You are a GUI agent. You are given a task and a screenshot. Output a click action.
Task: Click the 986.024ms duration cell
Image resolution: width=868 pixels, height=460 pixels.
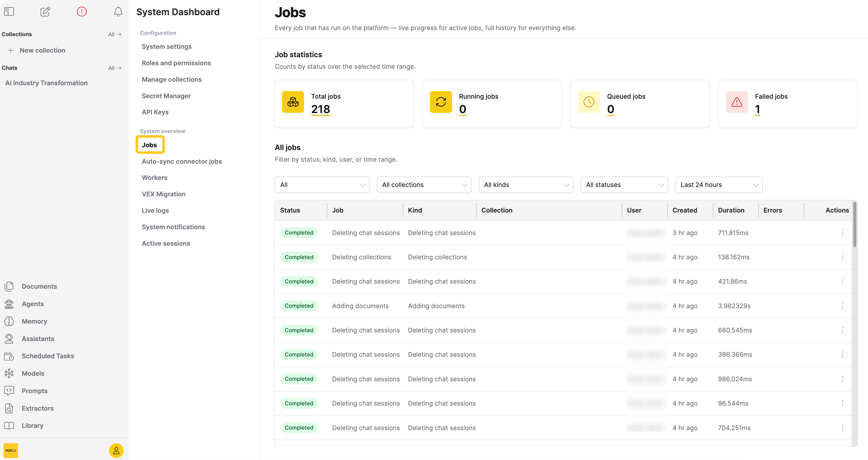point(734,379)
